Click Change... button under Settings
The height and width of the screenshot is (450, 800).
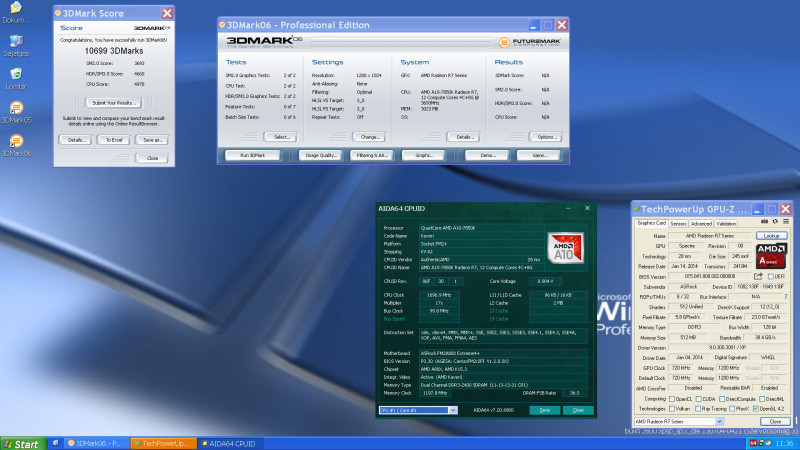tap(369, 137)
